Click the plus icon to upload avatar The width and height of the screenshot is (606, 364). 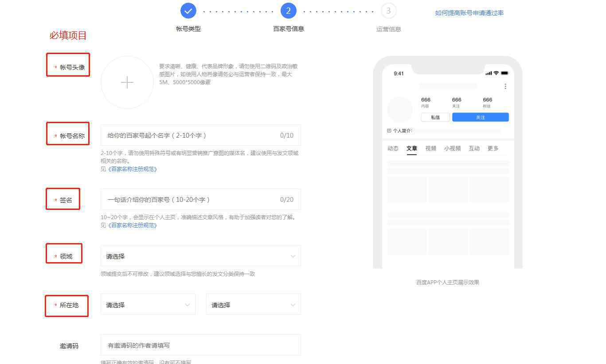pos(127,82)
